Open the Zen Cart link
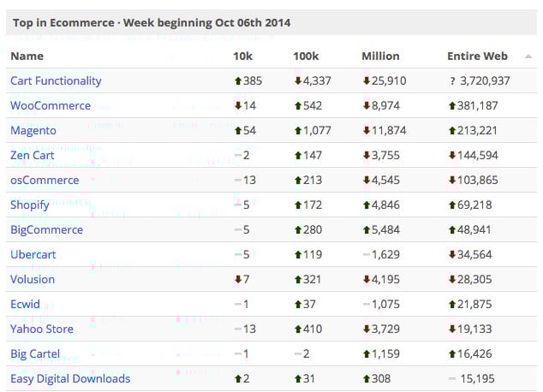Viewport: 543px width, 392px height. (x=33, y=156)
